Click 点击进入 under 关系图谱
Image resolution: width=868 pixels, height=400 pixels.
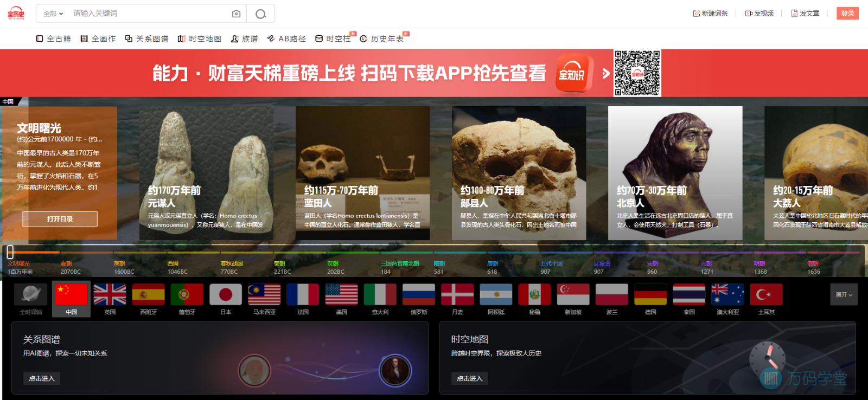[41, 378]
